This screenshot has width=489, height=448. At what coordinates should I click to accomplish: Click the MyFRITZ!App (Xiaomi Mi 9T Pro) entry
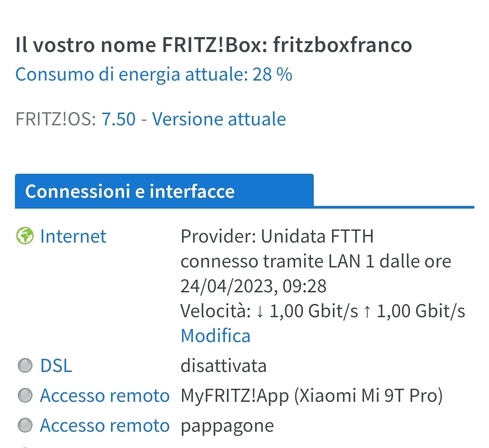pos(312,396)
